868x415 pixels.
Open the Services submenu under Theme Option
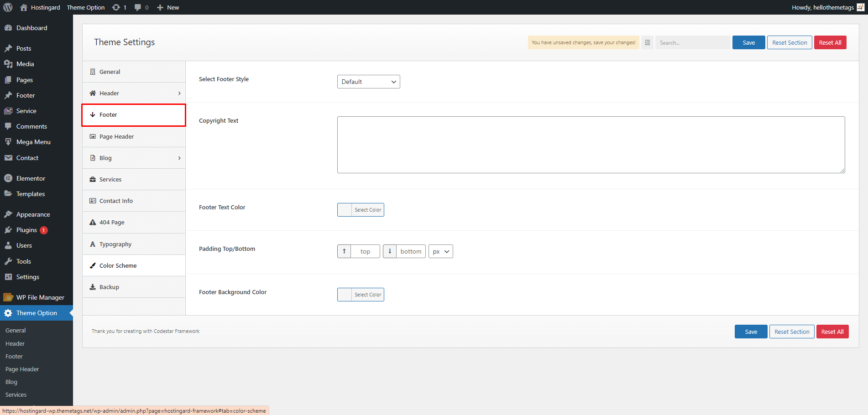point(16,394)
